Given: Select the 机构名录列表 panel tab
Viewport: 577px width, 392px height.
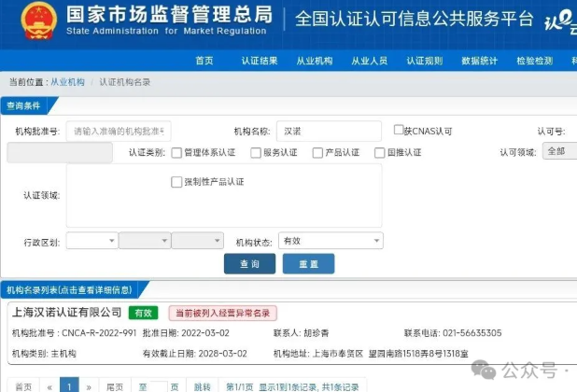Looking at the screenshot, I should pyautogui.click(x=72, y=290).
